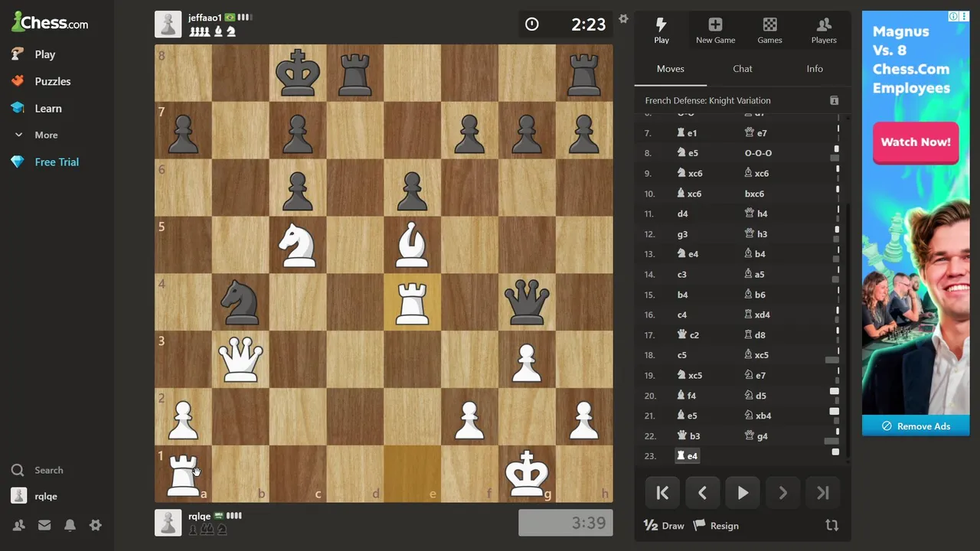This screenshot has width=980, height=551.
Task: Go back one move
Action: point(703,494)
